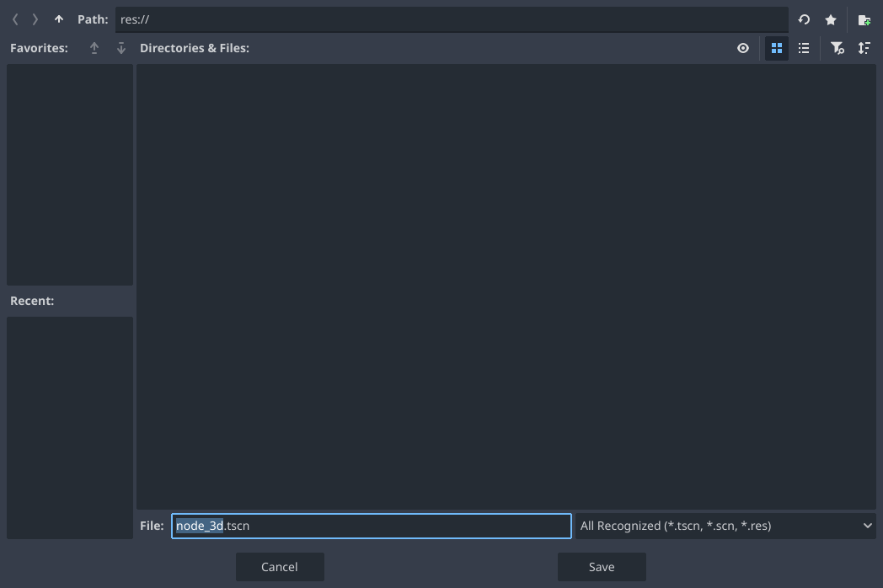Click inside the File name field
883x588 pixels.
click(x=371, y=525)
